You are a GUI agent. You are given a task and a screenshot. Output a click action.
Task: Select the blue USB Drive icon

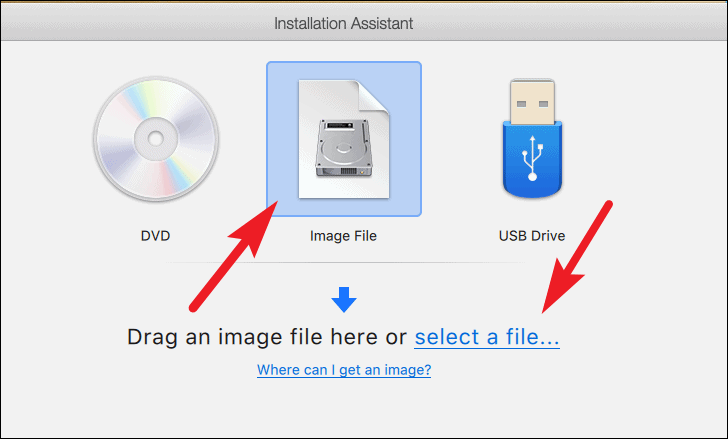tap(532, 138)
